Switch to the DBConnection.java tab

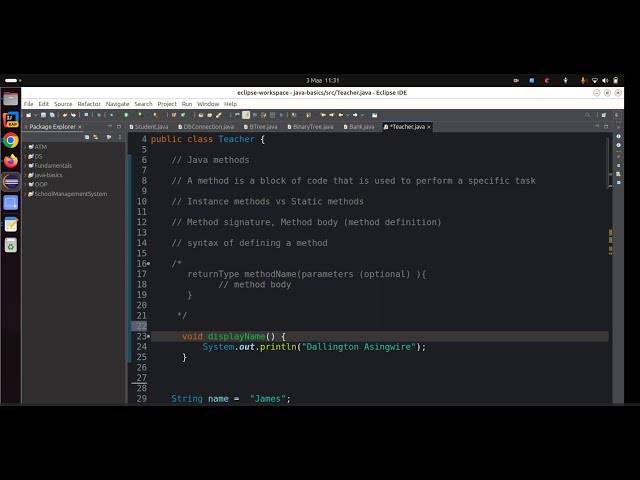click(207, 127)
